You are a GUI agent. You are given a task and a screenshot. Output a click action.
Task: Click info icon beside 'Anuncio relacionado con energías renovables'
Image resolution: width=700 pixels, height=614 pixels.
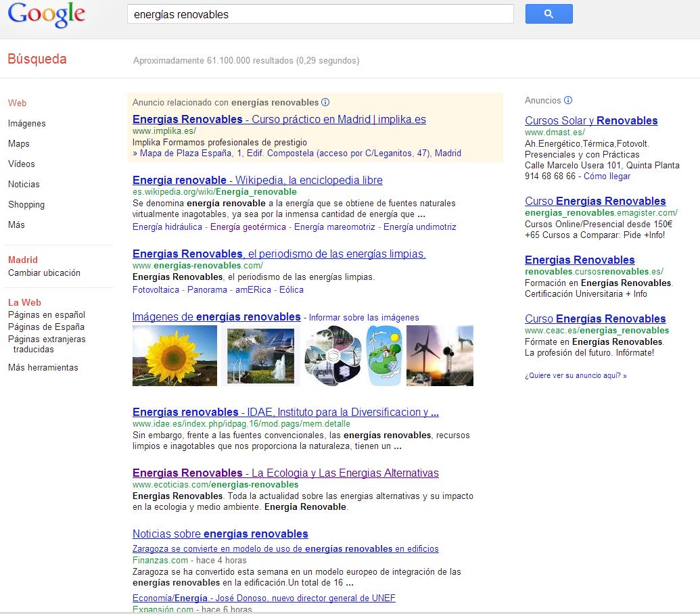click(325, 103)
